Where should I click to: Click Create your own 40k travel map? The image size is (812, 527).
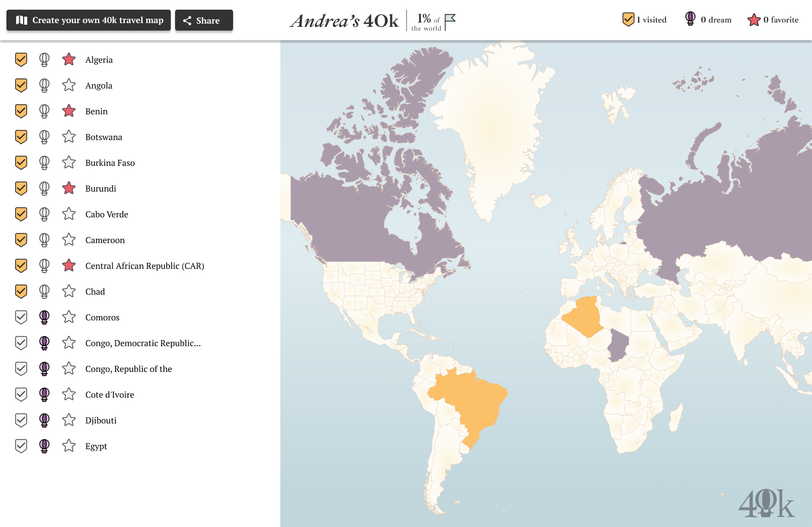[89, 20]
